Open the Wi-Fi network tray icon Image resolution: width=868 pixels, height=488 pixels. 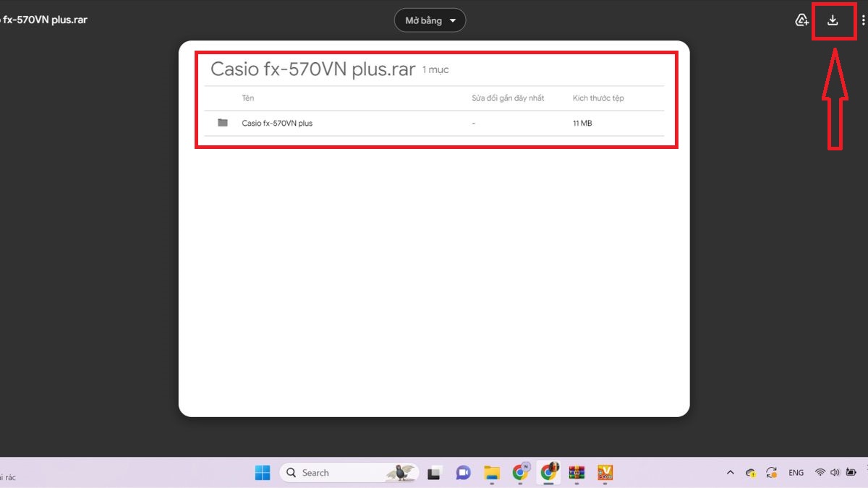coord(820,473)
